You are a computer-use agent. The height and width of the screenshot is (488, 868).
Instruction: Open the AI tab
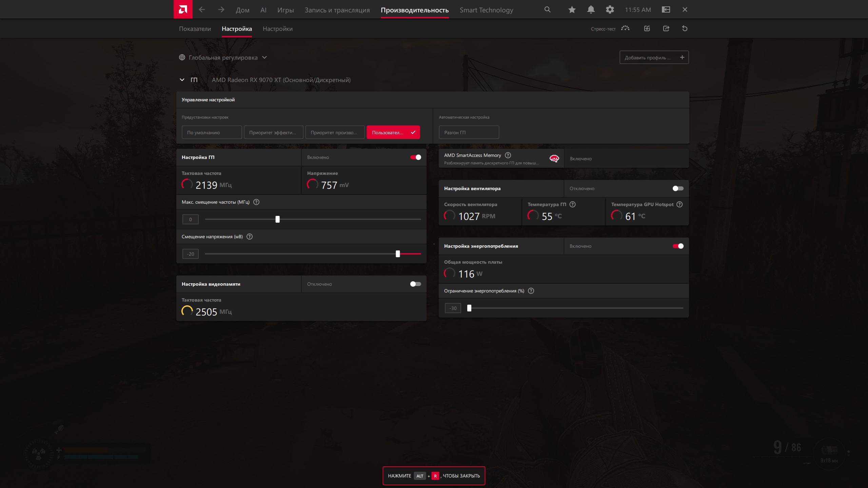263,10
